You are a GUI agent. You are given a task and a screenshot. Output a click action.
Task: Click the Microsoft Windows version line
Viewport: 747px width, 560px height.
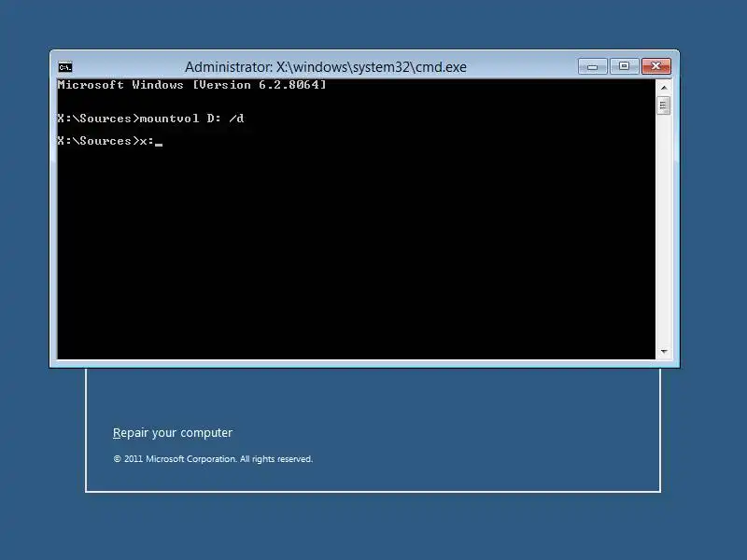pyautogui.click(x=192, y=85)
